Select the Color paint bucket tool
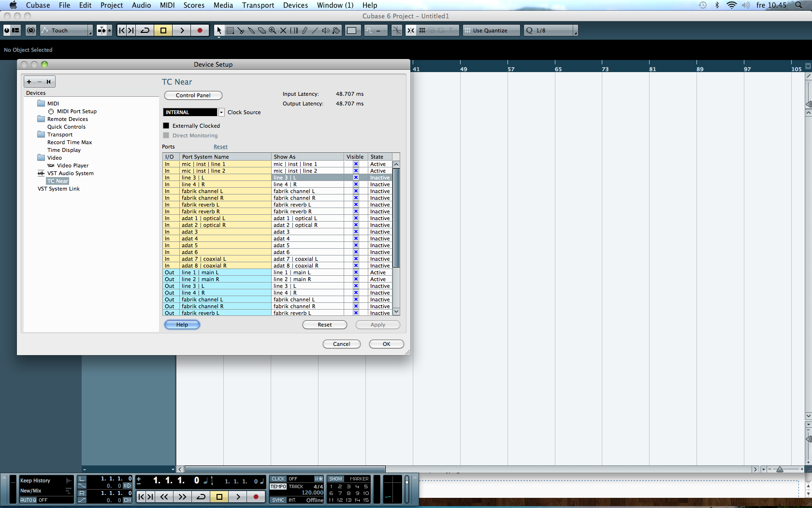 (336, 30)
